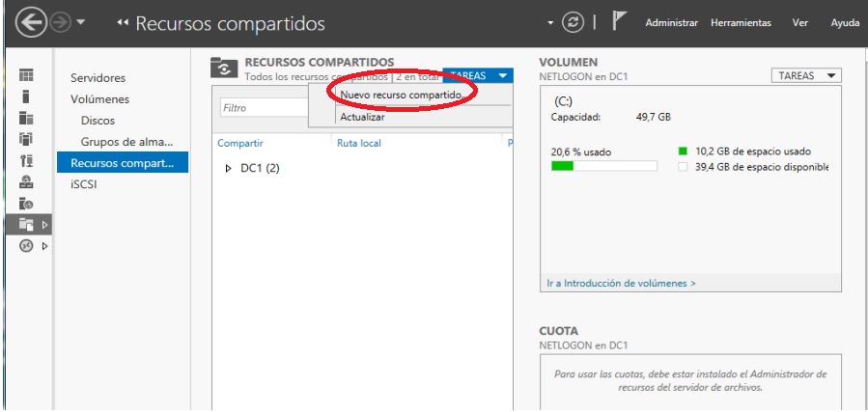Screen dimensions: 868x412
Task: Toggle the TAREAS dropdown in Recursos compartidos
Action: [478, 76]
